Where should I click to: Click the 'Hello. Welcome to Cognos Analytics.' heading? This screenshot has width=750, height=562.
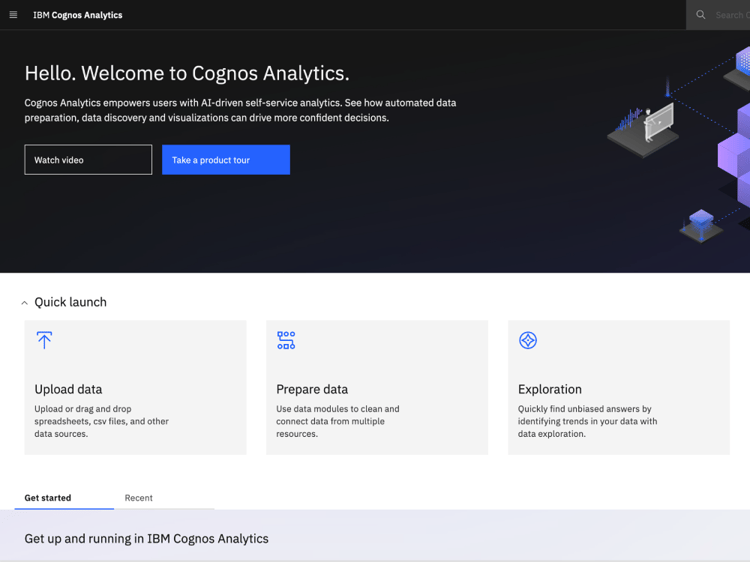(x=187, y=73)
